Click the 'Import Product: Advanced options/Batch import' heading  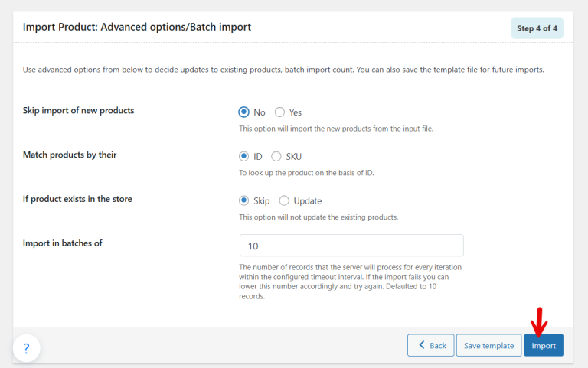click(x=137, y=27)
